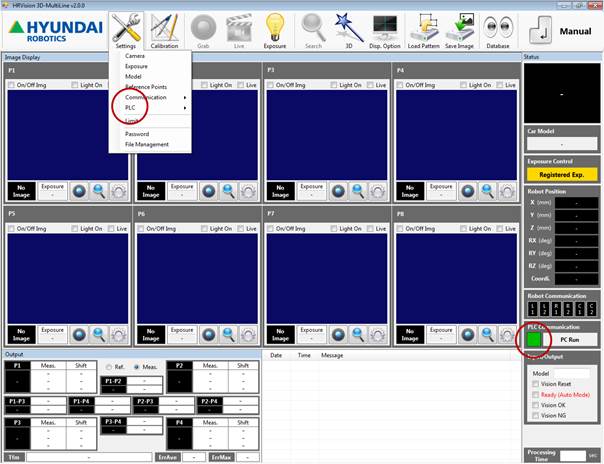Open the 3D wand tool
604x464 pixels.
coord(349,31)
